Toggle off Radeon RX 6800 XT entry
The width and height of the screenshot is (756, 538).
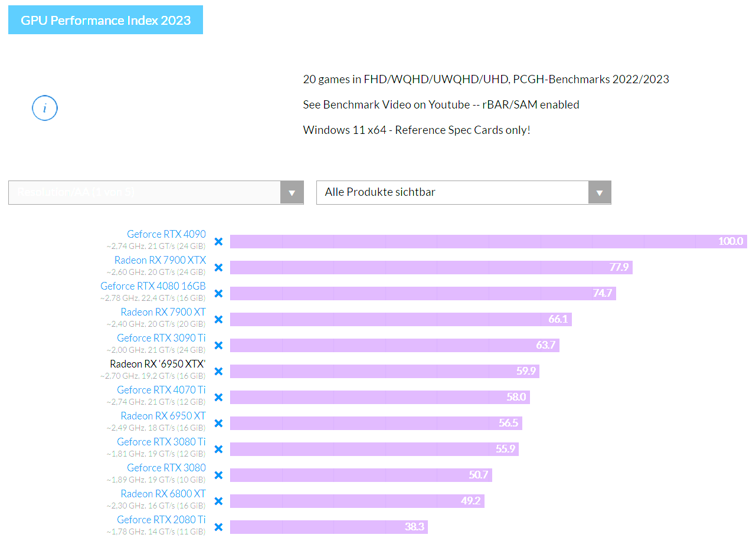218,501
